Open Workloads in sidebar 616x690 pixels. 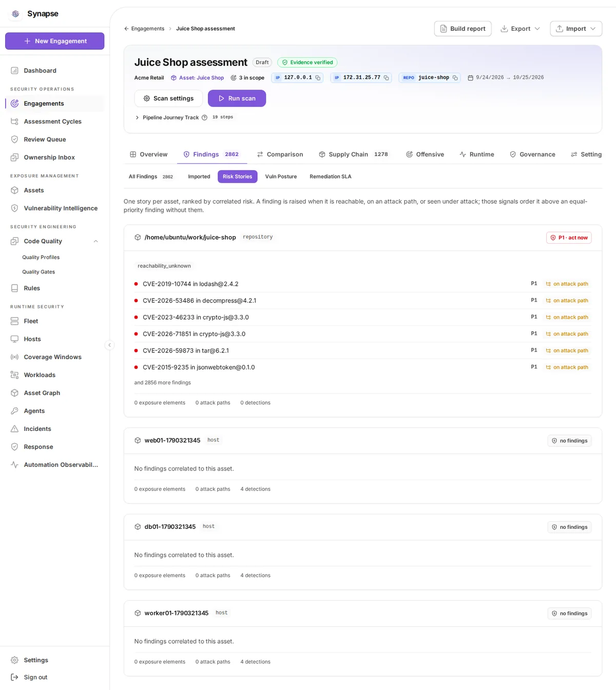(x=55, y=375)
